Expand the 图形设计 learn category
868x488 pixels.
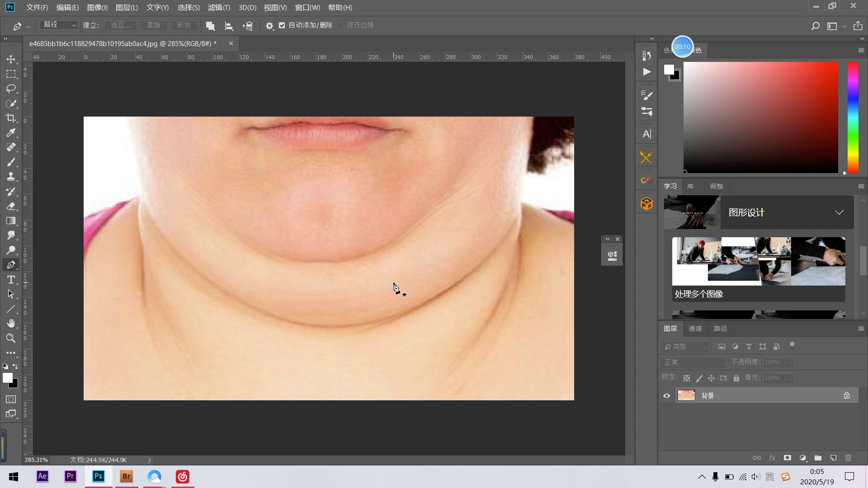coord(839,212)
